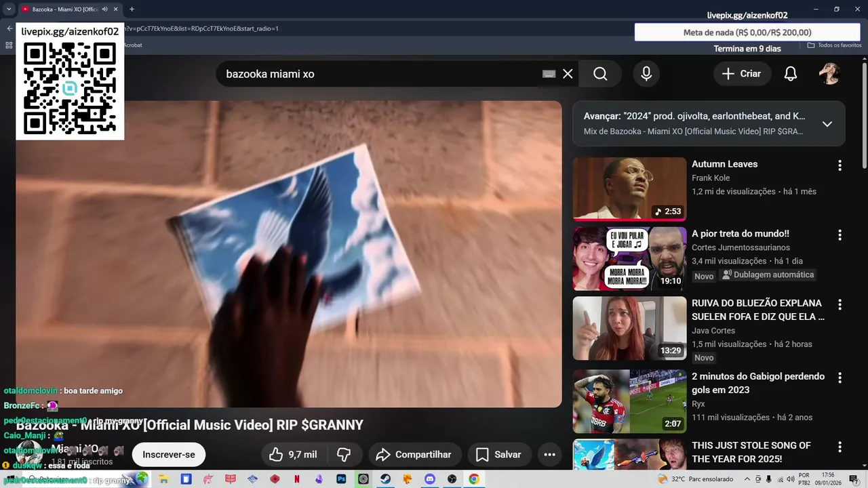Click the Cortes Jumentossaurianos channel name
868x488 pixels.
point(741,248)
